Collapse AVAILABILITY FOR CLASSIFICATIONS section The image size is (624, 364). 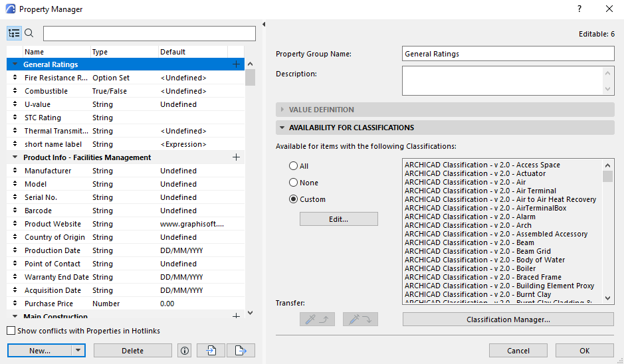(x=282, y=128)
